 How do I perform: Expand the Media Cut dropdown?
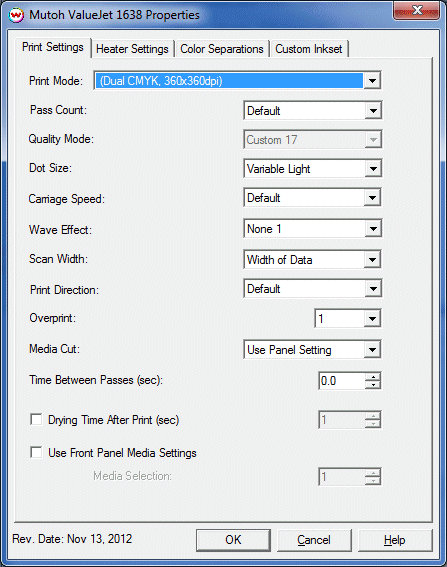click(312, 350)
